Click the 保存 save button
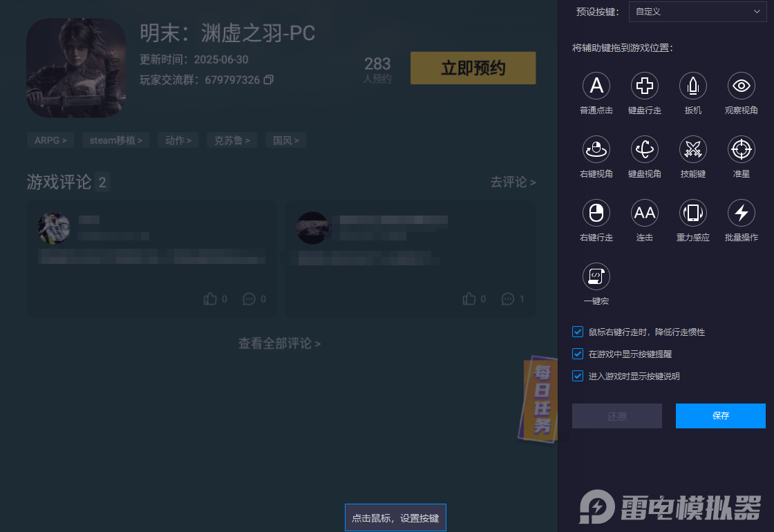The height and width of the screenshot is (532, 774). (720, 416)
